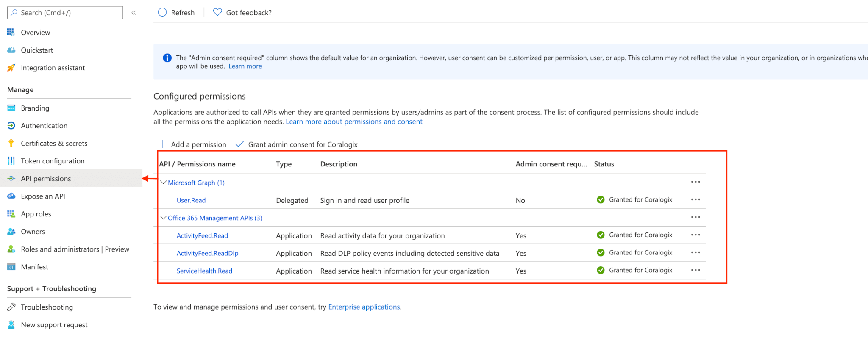The image size is (868, 343).
Task: Open more options for Microsoft Graph row
Action: 696,182
